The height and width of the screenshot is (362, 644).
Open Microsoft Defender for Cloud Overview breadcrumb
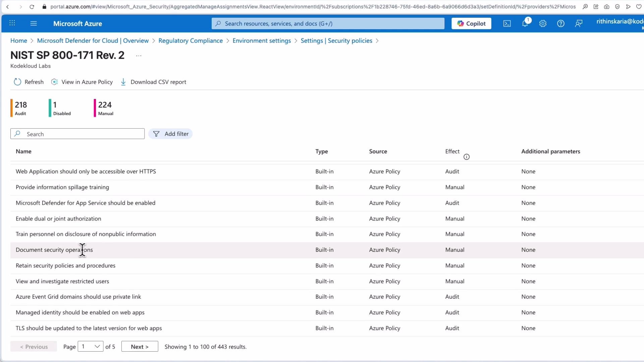click(93, 41)
